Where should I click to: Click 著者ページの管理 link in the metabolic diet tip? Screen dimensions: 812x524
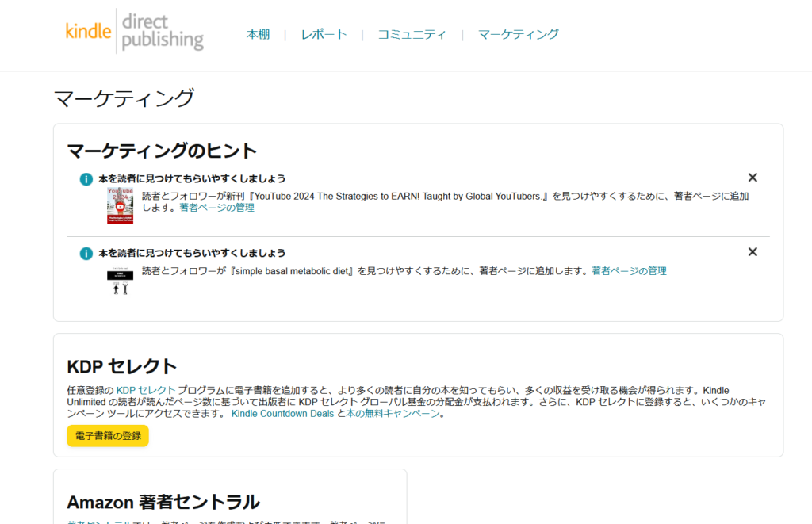coord(629,271)
